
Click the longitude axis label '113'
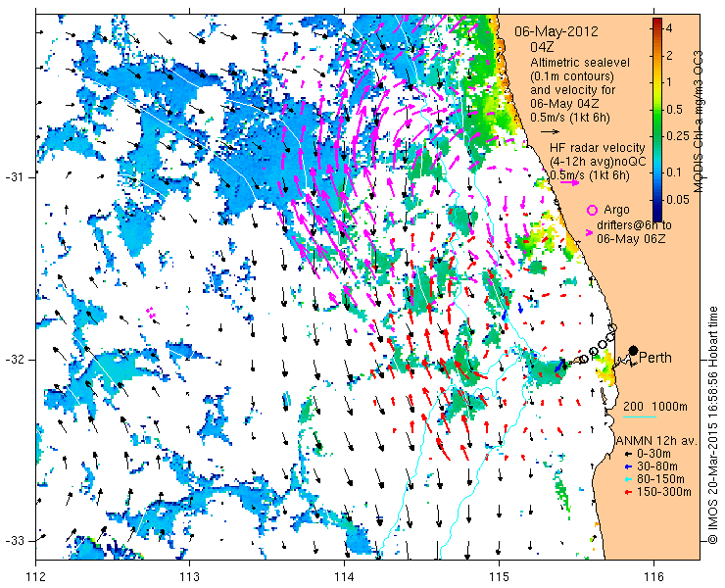click(189, 577)
